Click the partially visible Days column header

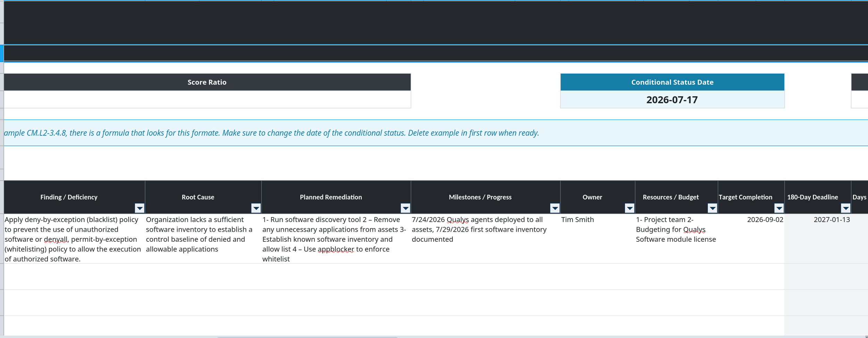click(x=860, y=197)
